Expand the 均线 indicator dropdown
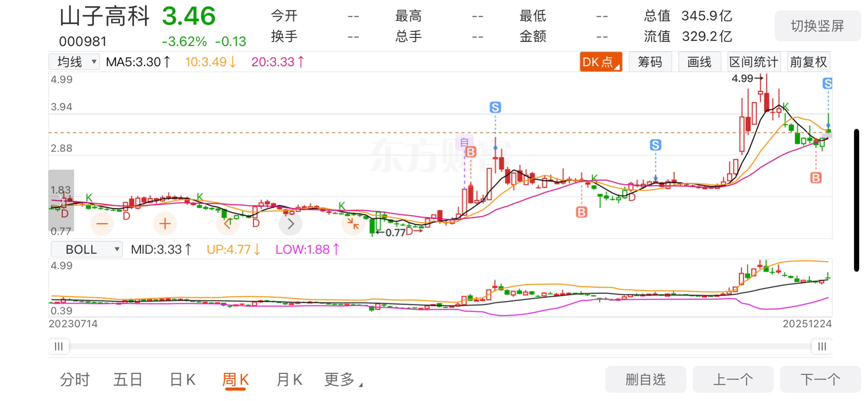The width and height of the screenshot is (868, 401). point(74,62)
